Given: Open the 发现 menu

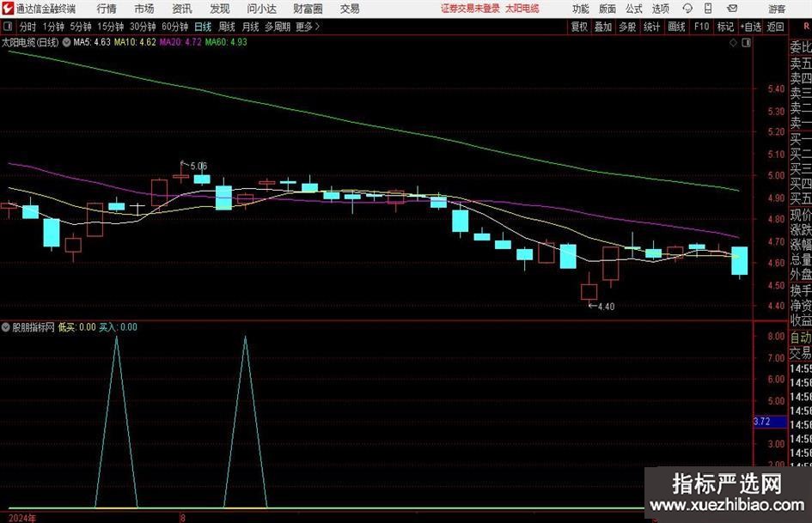Looking at the screenshot, I should click(220, 9).
